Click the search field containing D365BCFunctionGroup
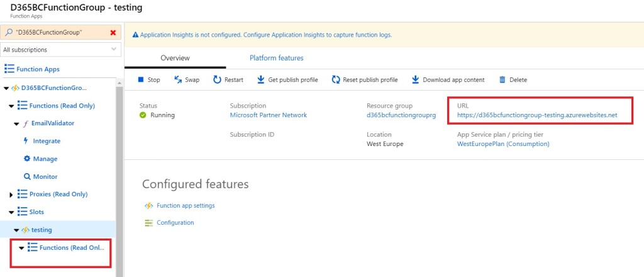 57,32
